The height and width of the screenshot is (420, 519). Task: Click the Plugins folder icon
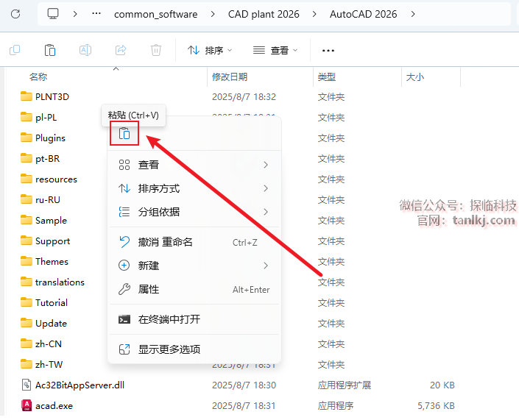point(27,138)
